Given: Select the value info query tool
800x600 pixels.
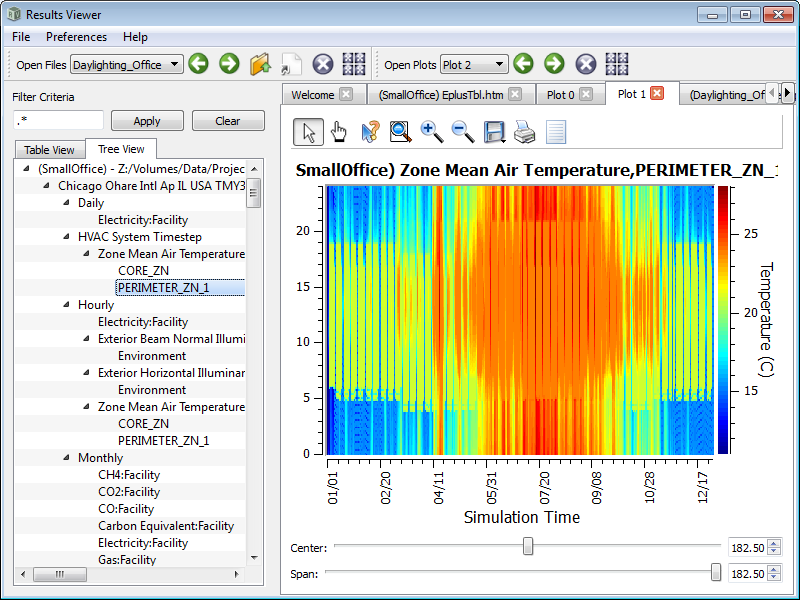Looking at the screenshot, I should 370,132.
